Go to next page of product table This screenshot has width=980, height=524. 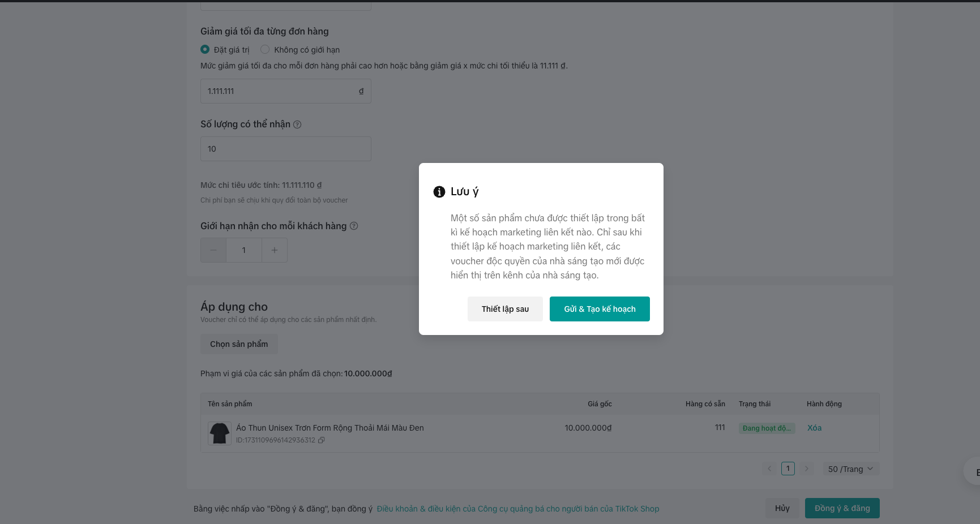coord(807,469)
